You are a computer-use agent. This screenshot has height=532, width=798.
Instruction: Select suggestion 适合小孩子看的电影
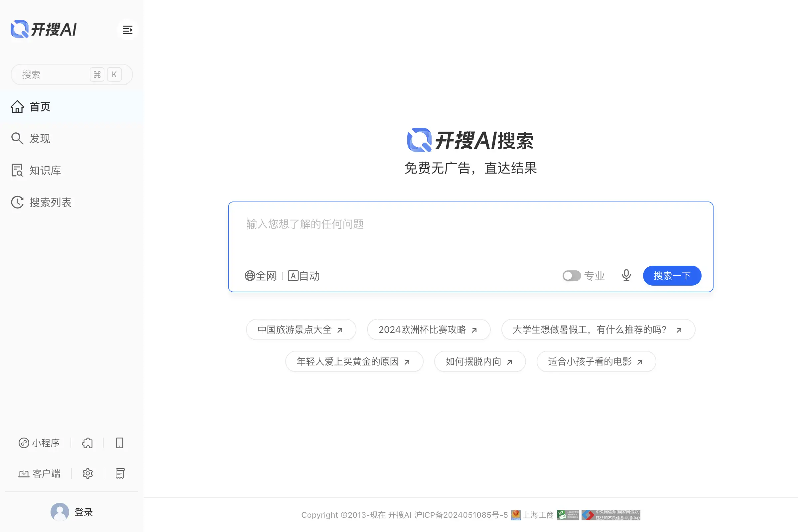596,361
